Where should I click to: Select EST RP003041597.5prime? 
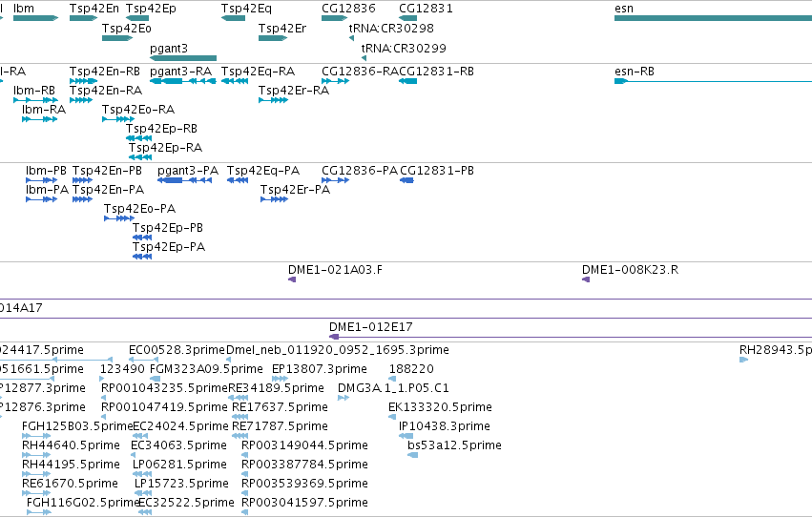244,512
